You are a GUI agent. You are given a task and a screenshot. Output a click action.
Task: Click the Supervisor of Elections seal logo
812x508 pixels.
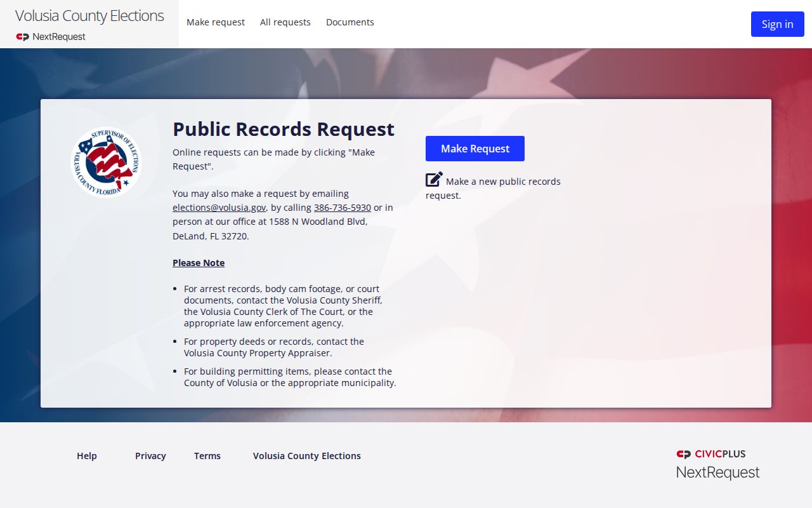(106, 162)
